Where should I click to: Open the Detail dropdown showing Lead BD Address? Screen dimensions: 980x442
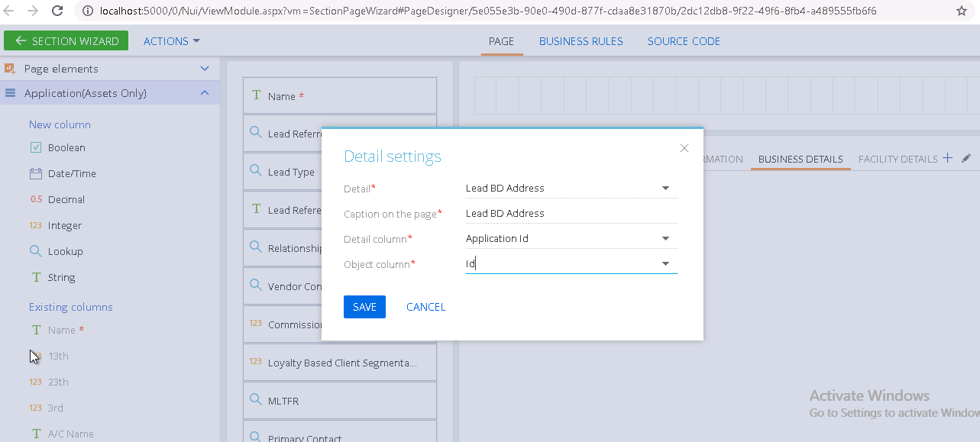[571, 188]
